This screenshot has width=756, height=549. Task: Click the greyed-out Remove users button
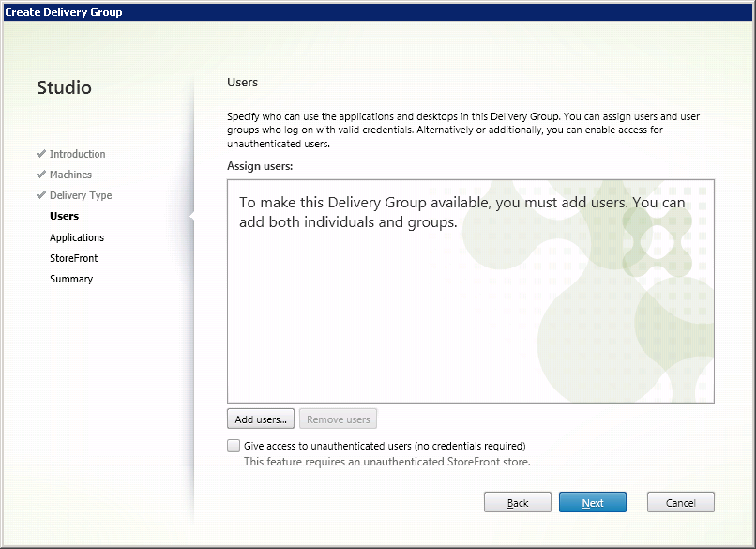[x=339, y=419]
